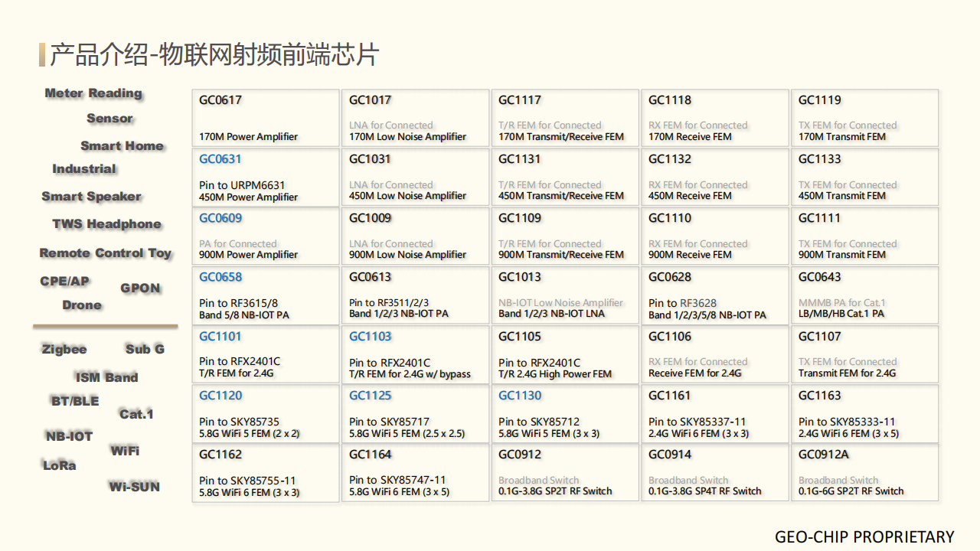Click 'Pin to SKY85747-11' text
980x551 pixels.
click(397, 481)
